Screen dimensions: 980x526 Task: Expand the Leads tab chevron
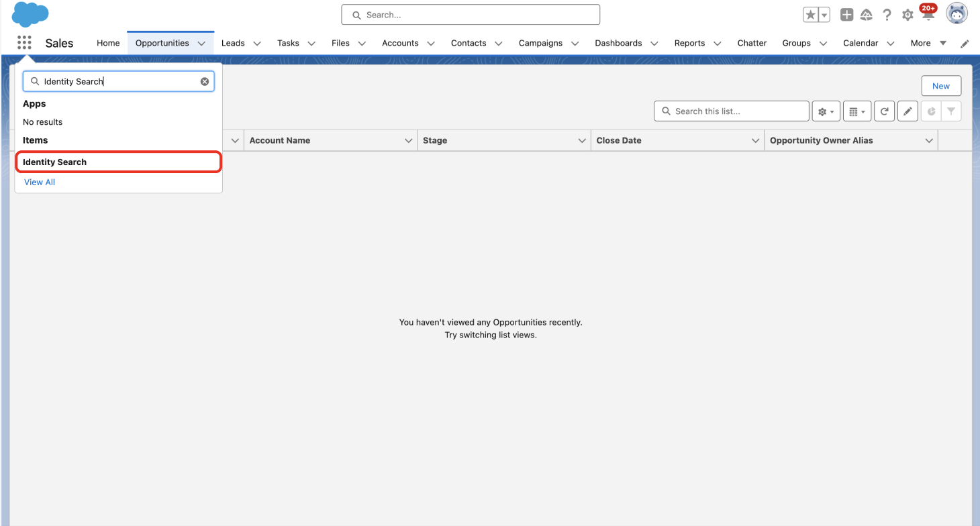coord(257,44)
